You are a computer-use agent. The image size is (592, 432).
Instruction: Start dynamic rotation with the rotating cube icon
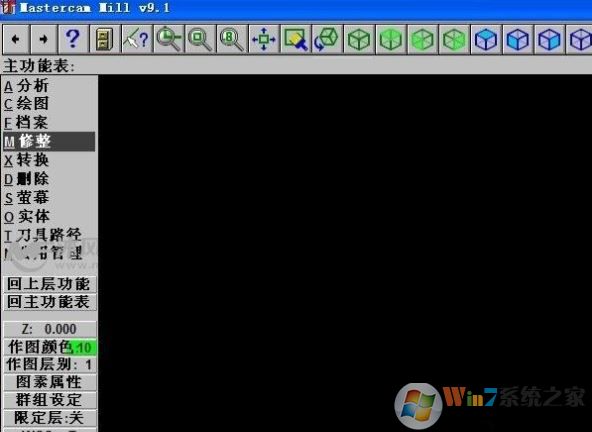[x=327, y=39]
